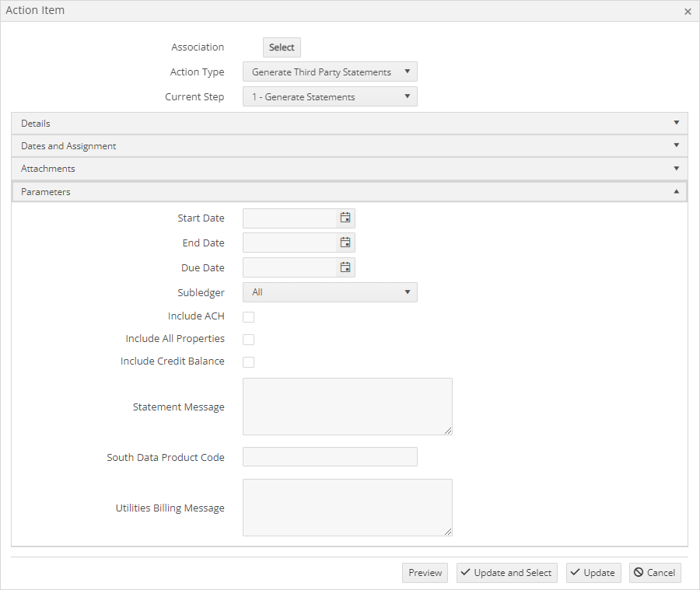Open the Due Date calendar picker
This screenshot has width=700, height=590.
coord(345,267)
